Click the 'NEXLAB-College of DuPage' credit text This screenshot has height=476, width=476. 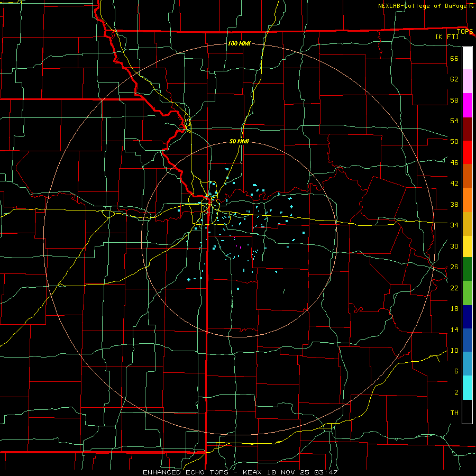423,6
